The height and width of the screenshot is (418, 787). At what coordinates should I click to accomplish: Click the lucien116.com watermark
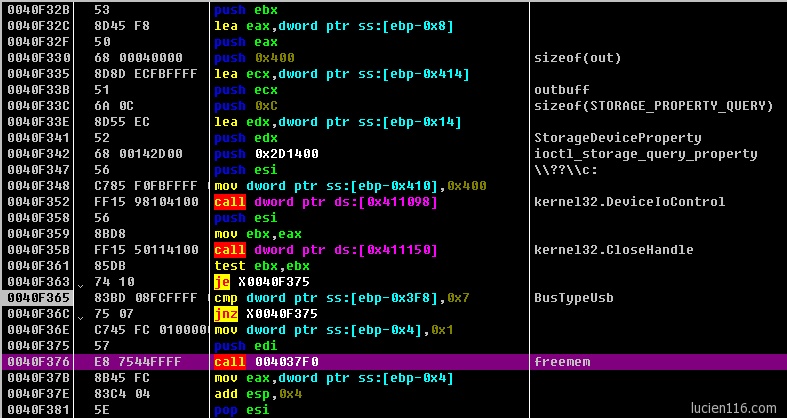click(x=733, y=408)
